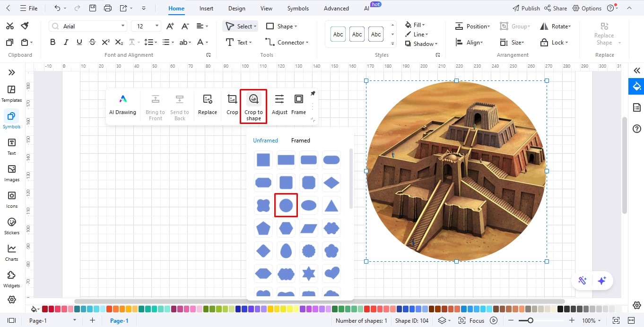644x327 pixels.
Task: Add a new page with plus button
Action: tap(92, 320)
